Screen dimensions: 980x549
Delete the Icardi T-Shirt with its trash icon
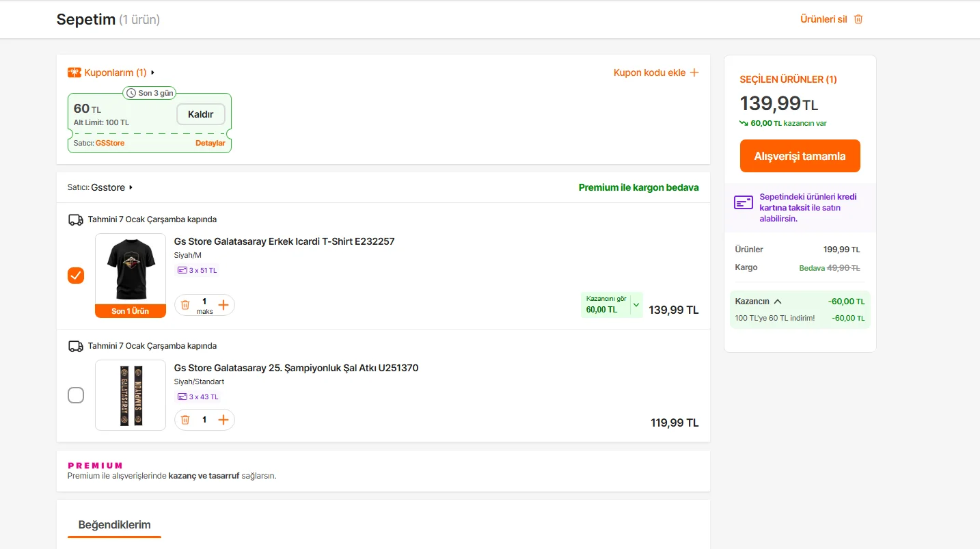point(185,305)
